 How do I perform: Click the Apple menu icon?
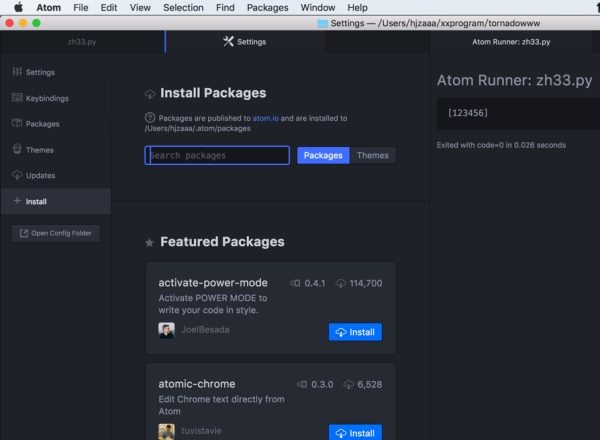coord(17,7)
